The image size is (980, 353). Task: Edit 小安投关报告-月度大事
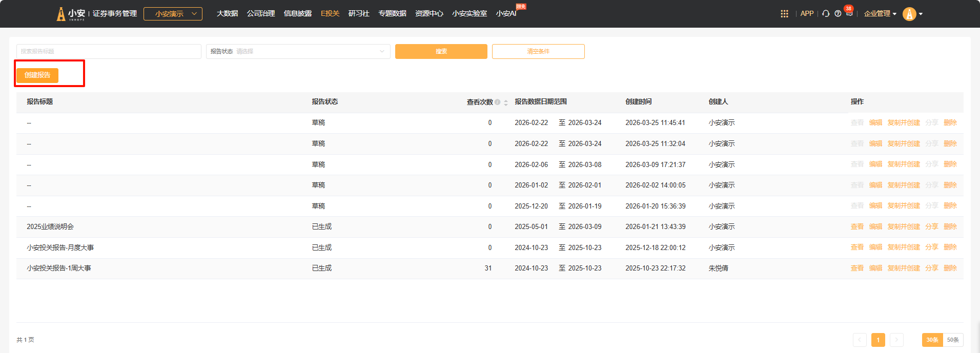[x=875, y=247]
